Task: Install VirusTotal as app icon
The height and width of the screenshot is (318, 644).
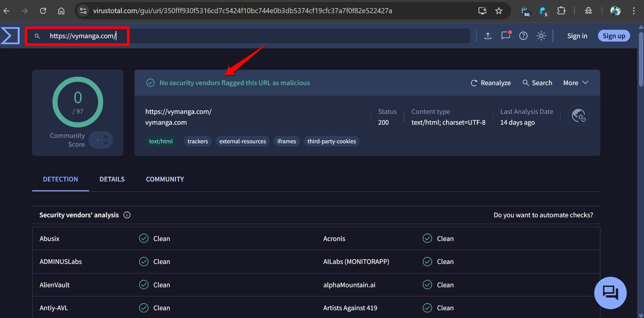Action: tap(482, 11)
